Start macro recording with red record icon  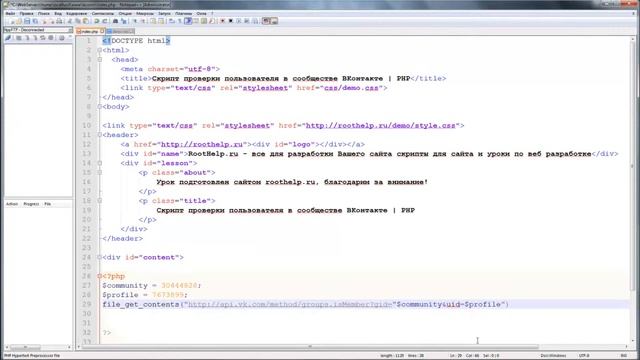click(x=222, y=21)
